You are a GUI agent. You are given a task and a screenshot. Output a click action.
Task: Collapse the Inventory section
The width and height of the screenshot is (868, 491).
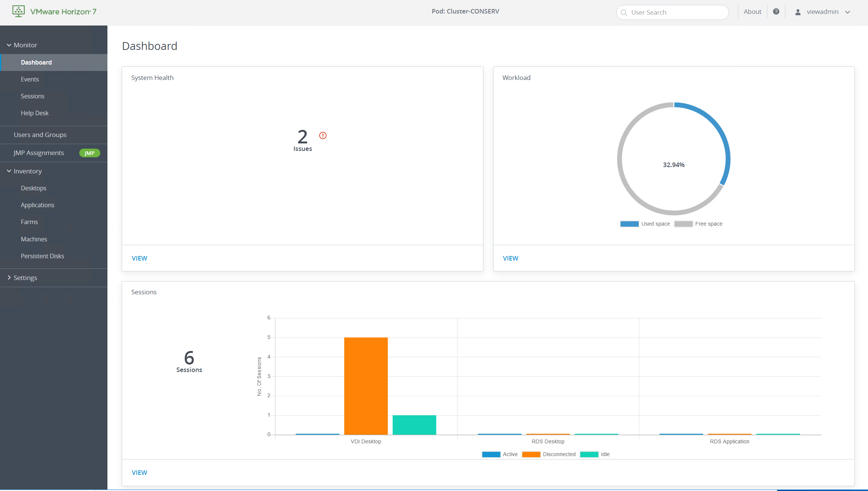(9, 171)
